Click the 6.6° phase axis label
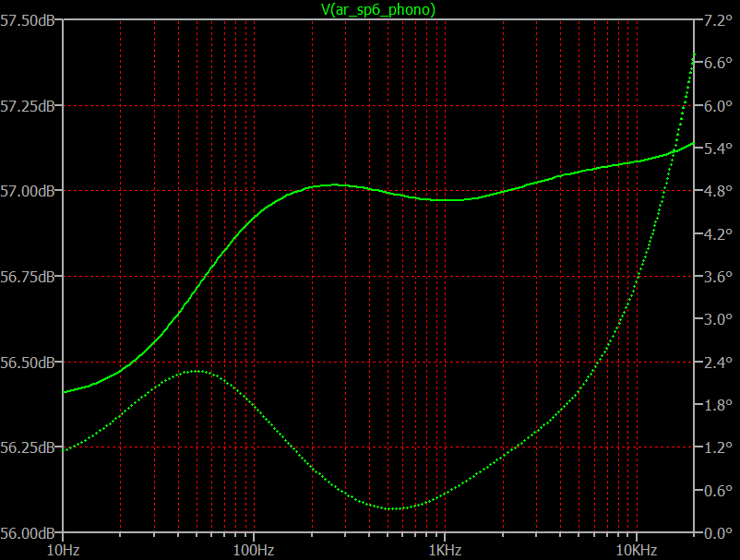 718,64
